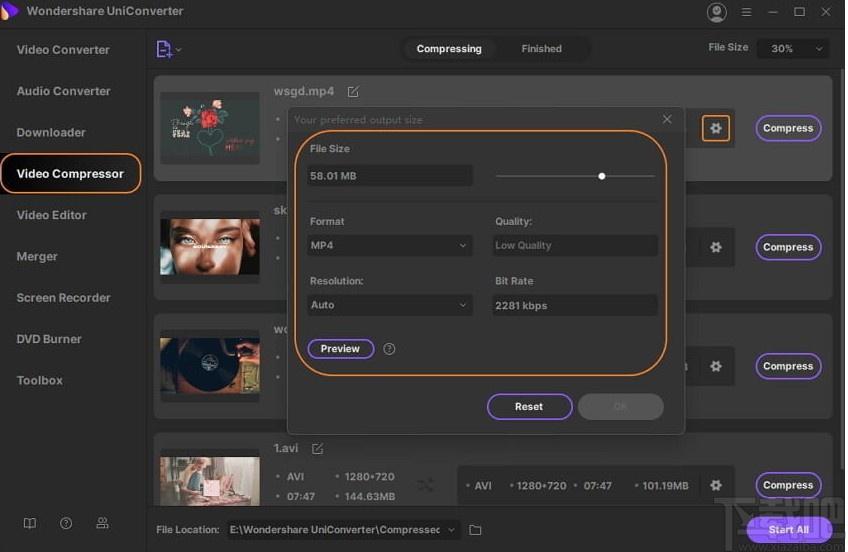Click the file size slider handle
Image resolution: width=848 pixels, height=552 pixels.
[601, 176]
